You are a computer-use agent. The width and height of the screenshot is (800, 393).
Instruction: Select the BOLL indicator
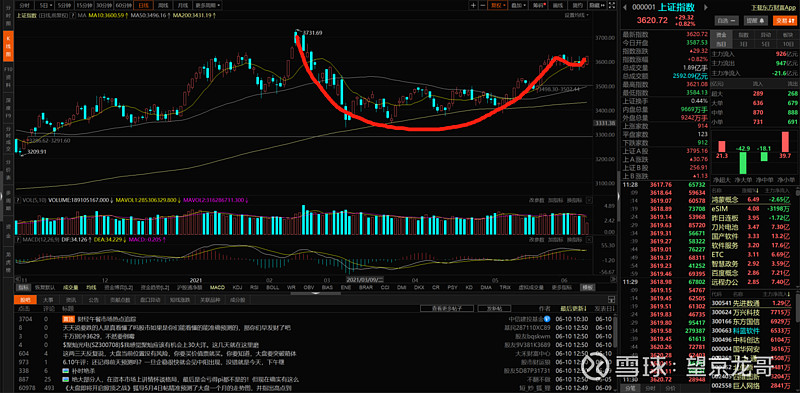click(272, 287)
